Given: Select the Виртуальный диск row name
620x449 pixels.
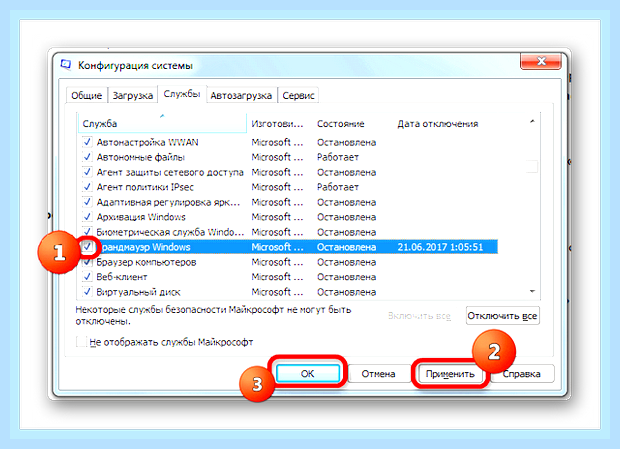Looking at the screenshot, I should pos(138,292).
